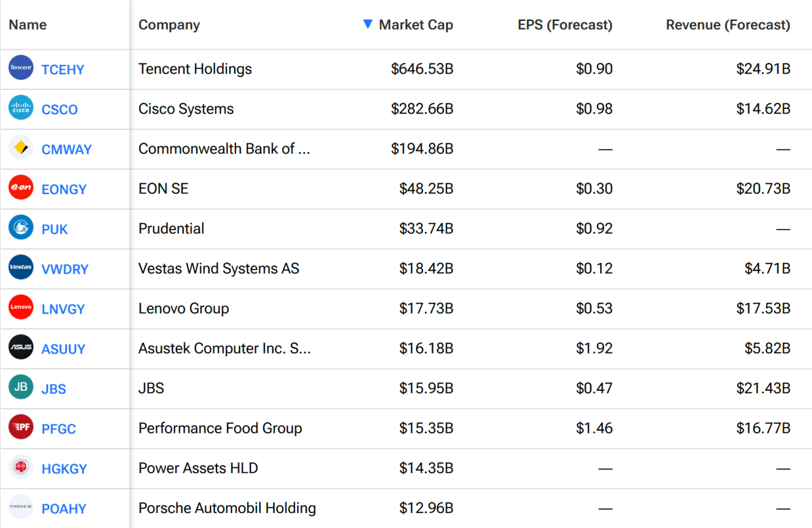Click the $12.96B market cap value
Screen dimensions: 812x528
click(x=426, y=508)
